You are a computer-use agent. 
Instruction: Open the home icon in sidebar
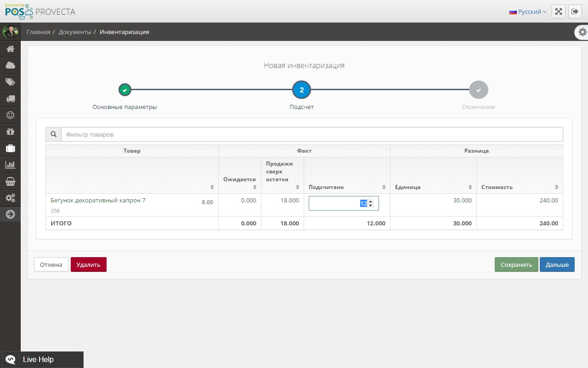[x=10, y=49]
